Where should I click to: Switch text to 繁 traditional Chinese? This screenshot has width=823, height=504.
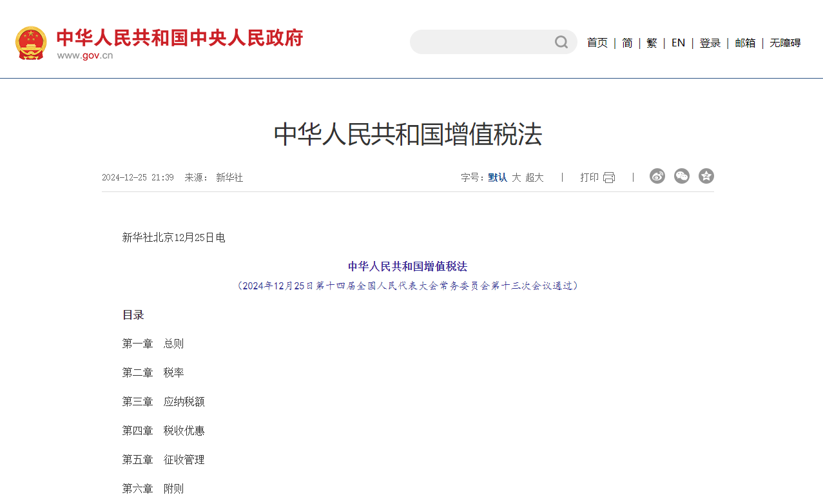pos(651,43)
